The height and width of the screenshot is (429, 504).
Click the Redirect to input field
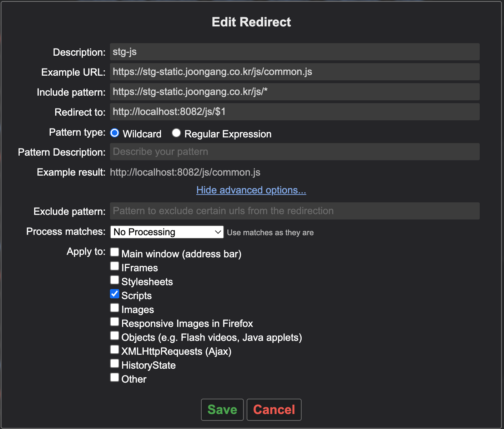click(x=294, y=112)
